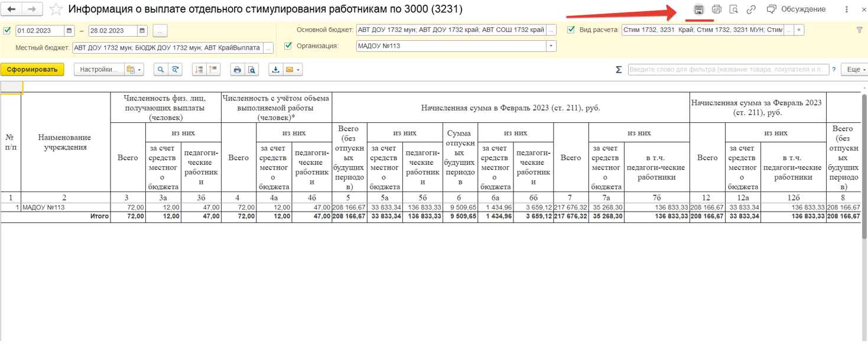Add report to favorites with star icon
This screenshot has width=868, height=344.
coord(56,9)
